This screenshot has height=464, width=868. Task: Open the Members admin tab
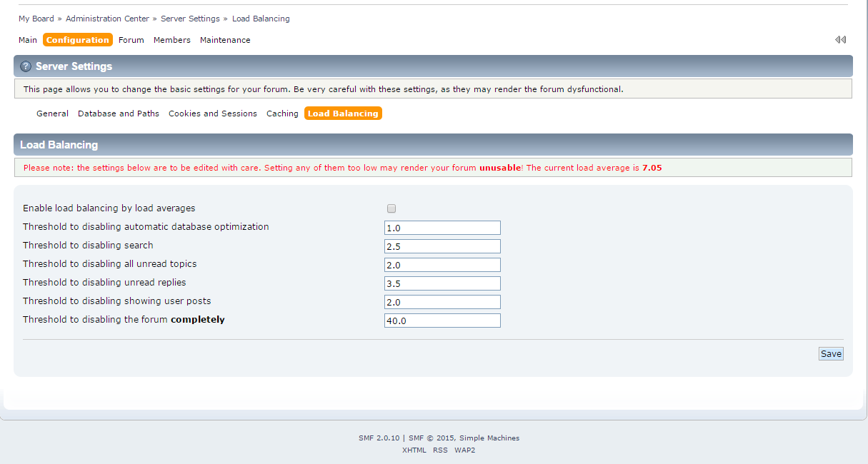[171, 40]
